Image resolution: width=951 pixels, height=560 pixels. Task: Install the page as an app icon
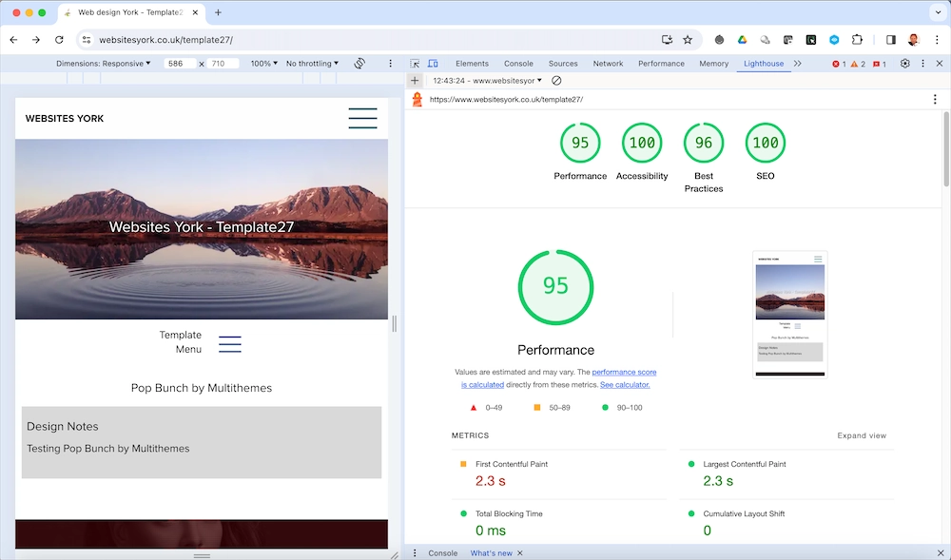coord(668,40)
